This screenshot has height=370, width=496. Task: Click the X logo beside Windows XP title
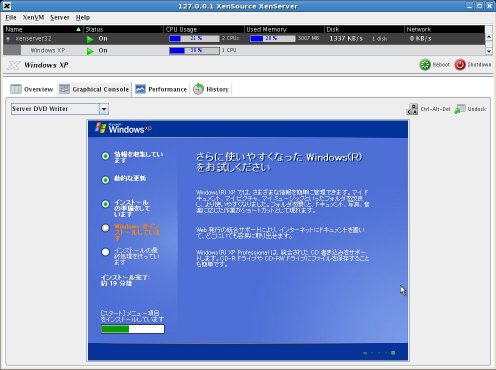click(14, 65)
